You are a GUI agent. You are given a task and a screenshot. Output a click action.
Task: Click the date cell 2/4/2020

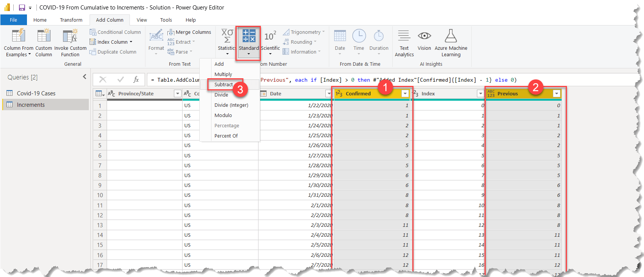(296, 235)
